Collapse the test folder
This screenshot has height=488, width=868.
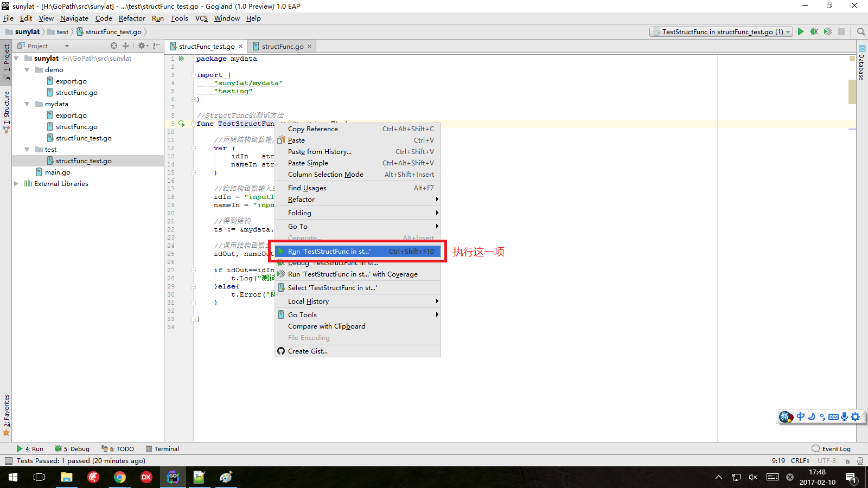(x=27, y=150)
